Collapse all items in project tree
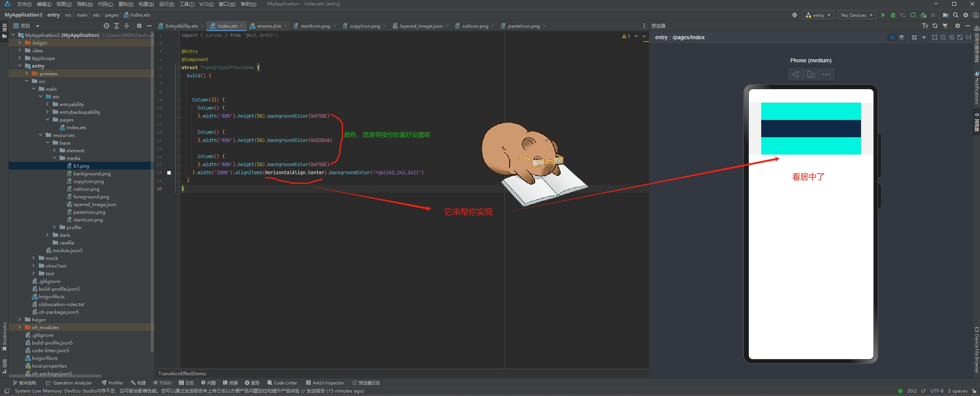This screenshot has height=396, width=980. point(127,26)
